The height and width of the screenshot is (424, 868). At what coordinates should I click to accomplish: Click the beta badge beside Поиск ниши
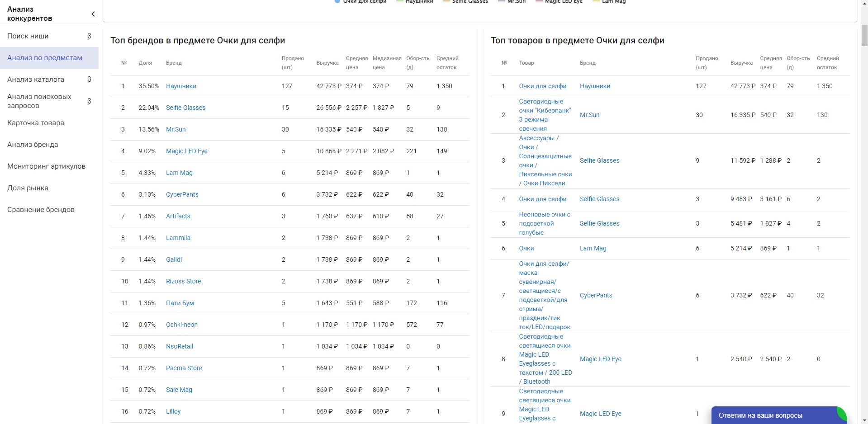coord(89,36)
